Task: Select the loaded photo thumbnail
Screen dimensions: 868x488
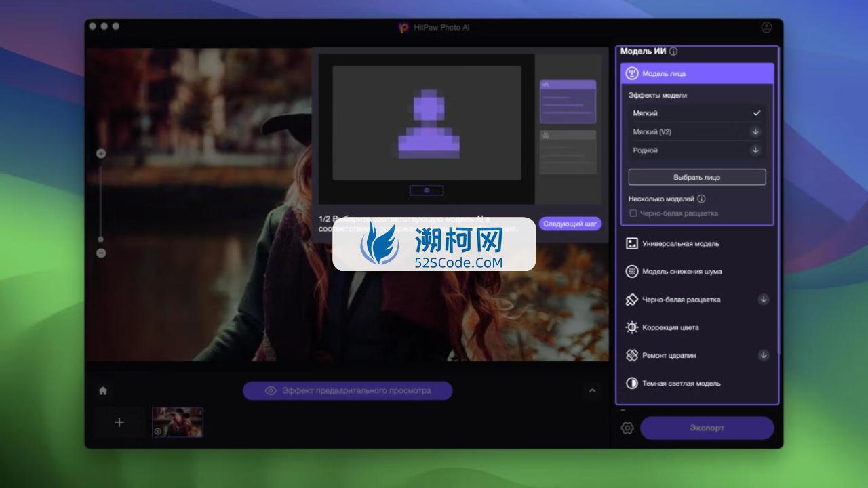Action: pos(178,422)
